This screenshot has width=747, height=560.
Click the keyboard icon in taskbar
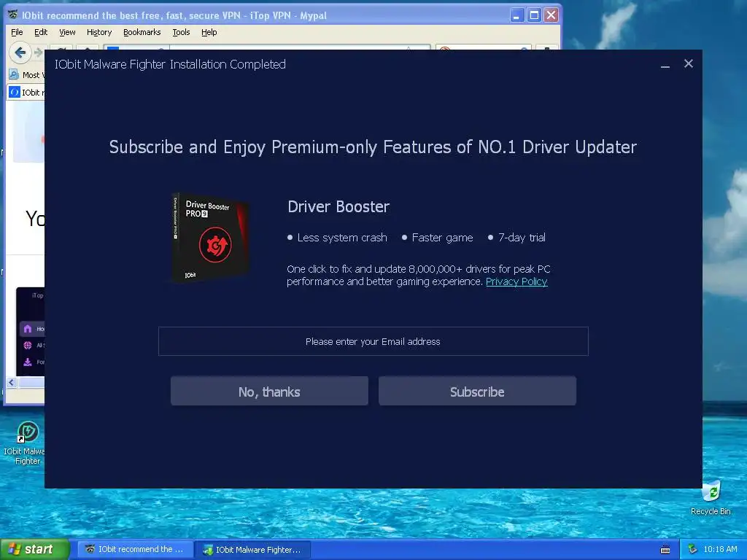pos(665,550)
